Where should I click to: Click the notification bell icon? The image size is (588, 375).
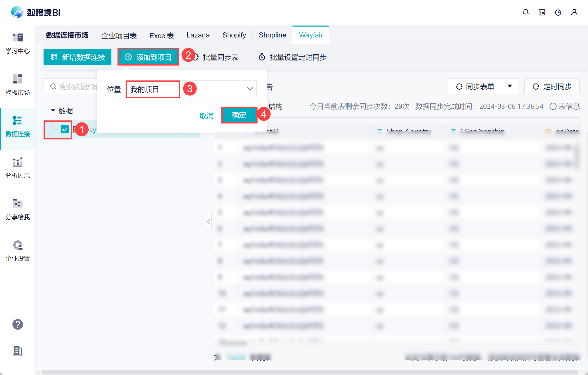coord(525,12)
